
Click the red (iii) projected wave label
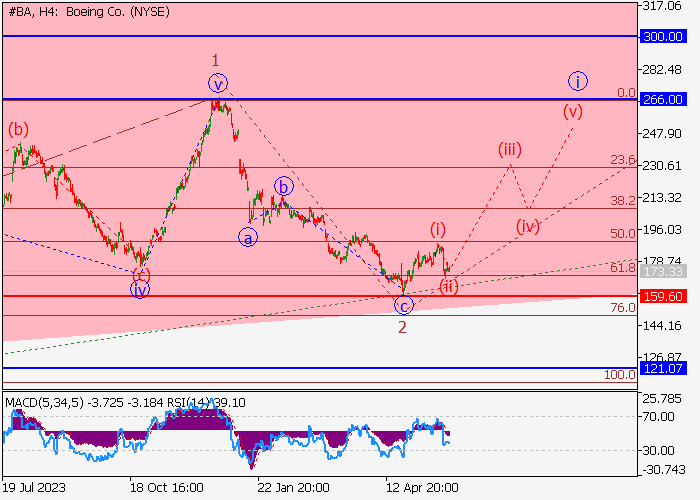tap(510, 150)
